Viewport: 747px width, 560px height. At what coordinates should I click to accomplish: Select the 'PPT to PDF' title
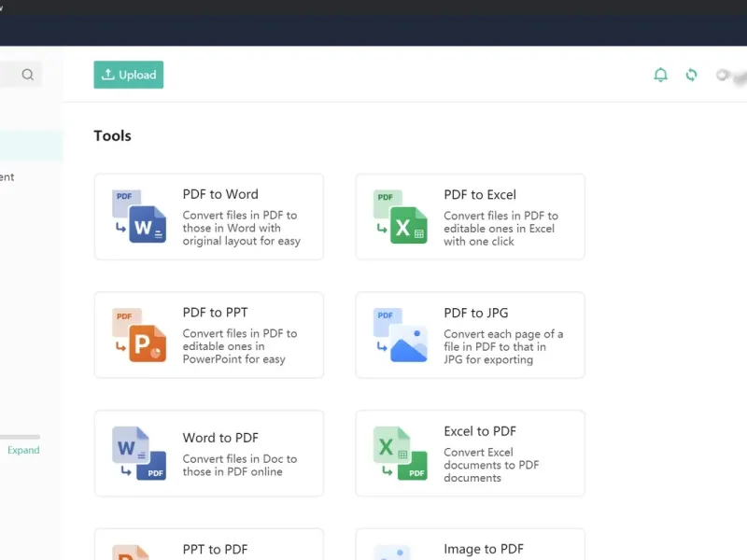point(216,549)
